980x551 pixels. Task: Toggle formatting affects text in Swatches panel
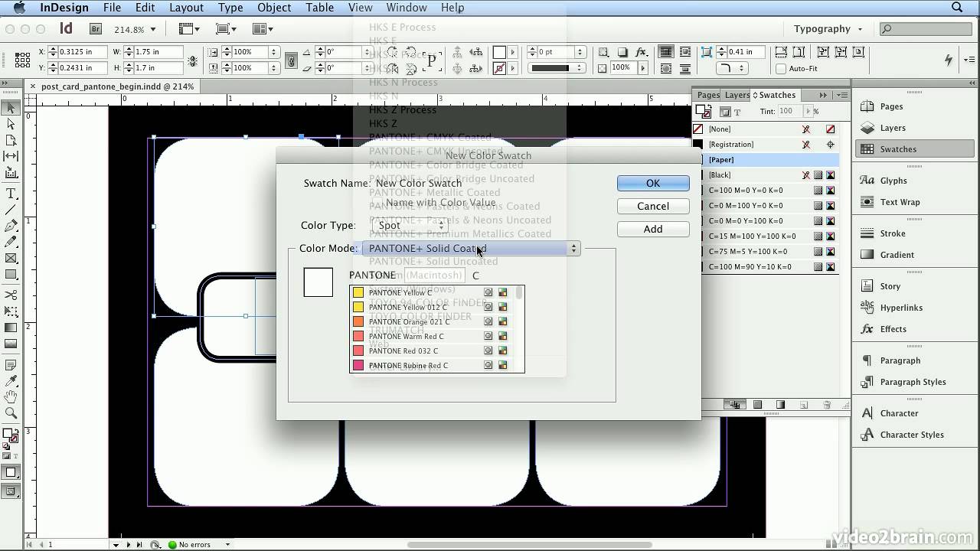[737, 112]
